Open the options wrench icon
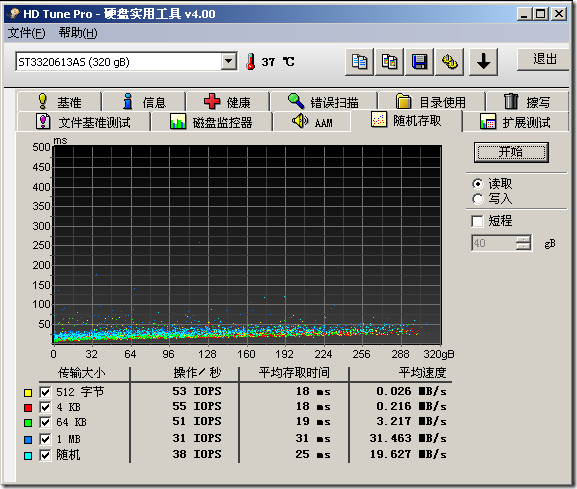The width and height of the screenshot is (577, 489). click(x=449, y=62)
